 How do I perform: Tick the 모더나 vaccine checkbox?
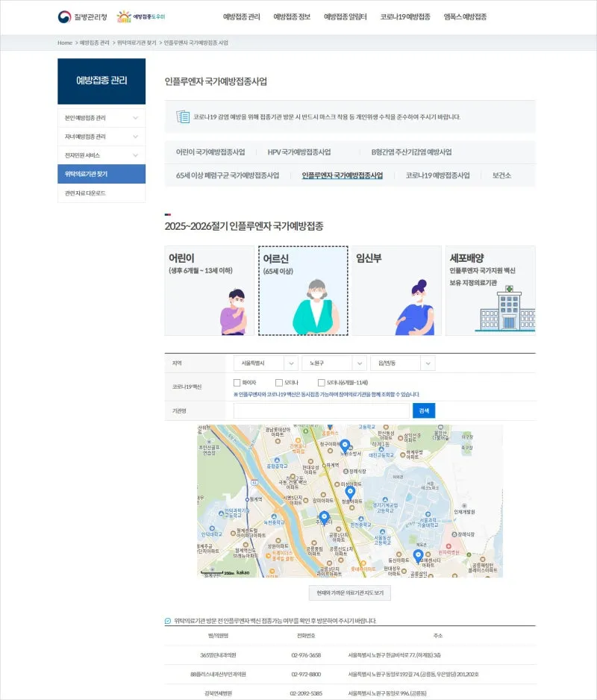click(279, 383)
